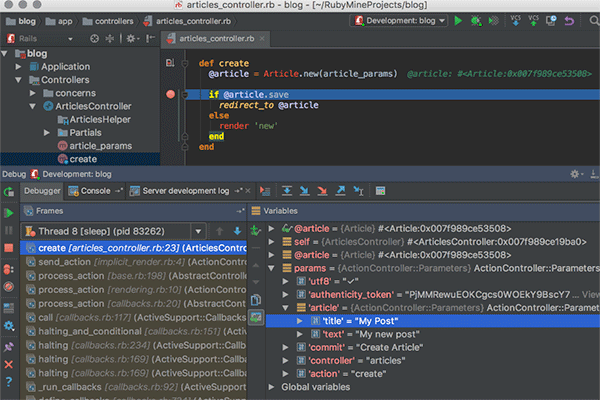Expand Global variables node
Image resolution: width=600 pixels, height=400 pixels.
[271, 387]
